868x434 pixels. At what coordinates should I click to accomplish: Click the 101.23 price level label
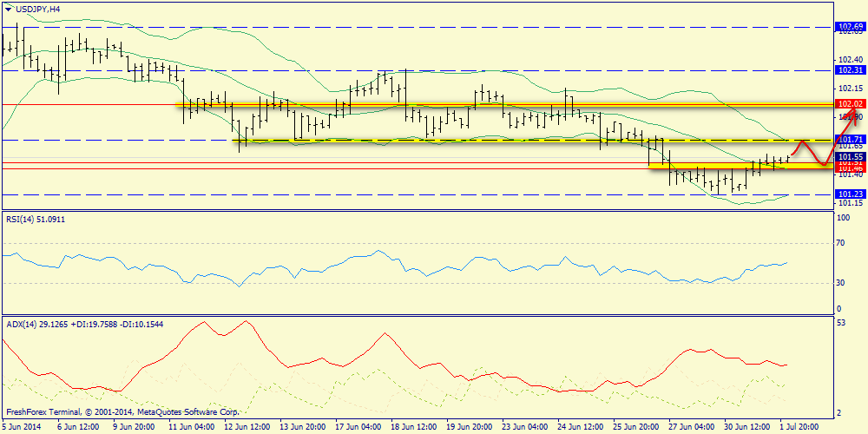[x=851, y=194]
